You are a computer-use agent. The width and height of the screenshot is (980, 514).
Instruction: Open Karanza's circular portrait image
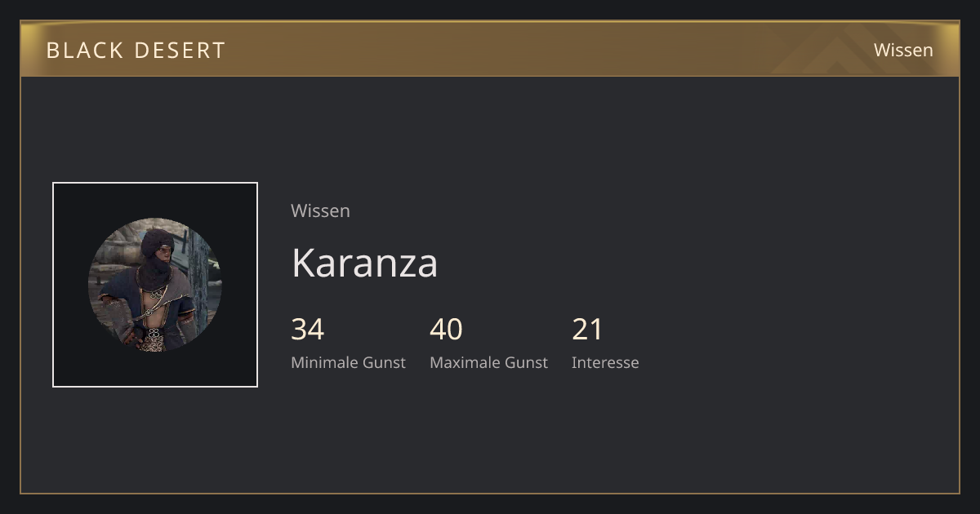155,285
